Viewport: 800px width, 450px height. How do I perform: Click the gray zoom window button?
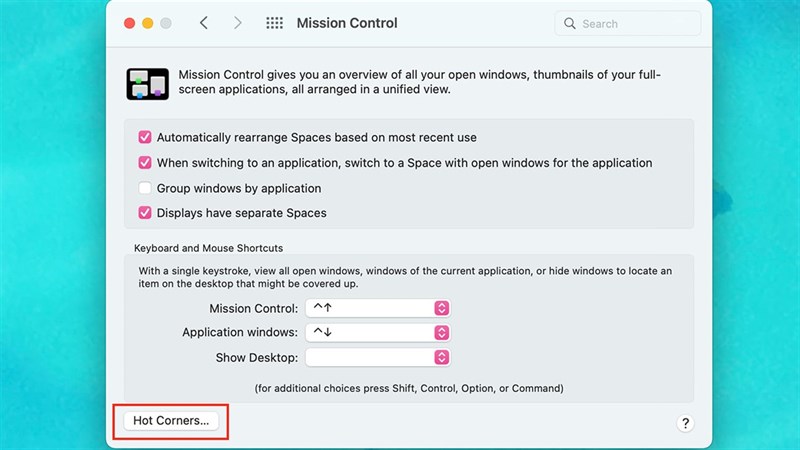point(166,23)
